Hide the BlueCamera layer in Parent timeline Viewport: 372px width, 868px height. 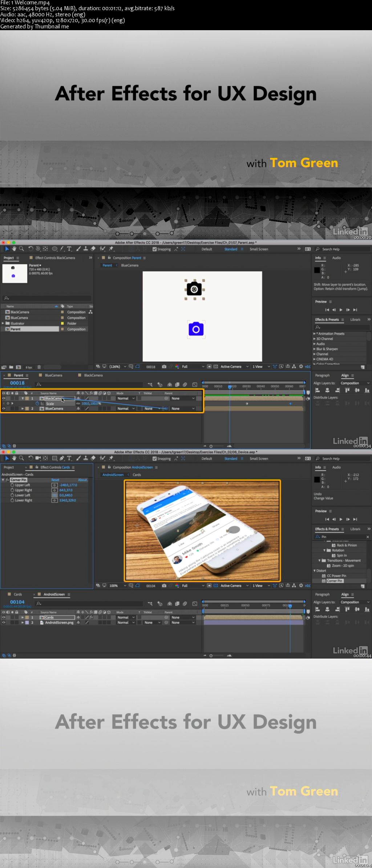4,409
